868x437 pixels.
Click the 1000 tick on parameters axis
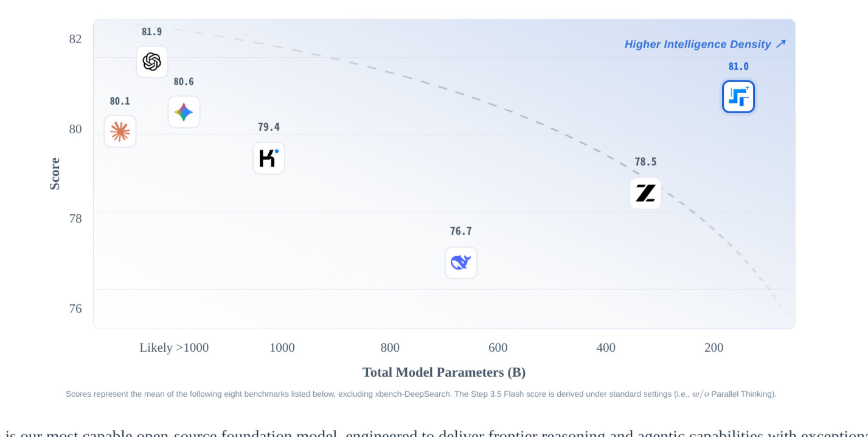[x=282, y=348]
